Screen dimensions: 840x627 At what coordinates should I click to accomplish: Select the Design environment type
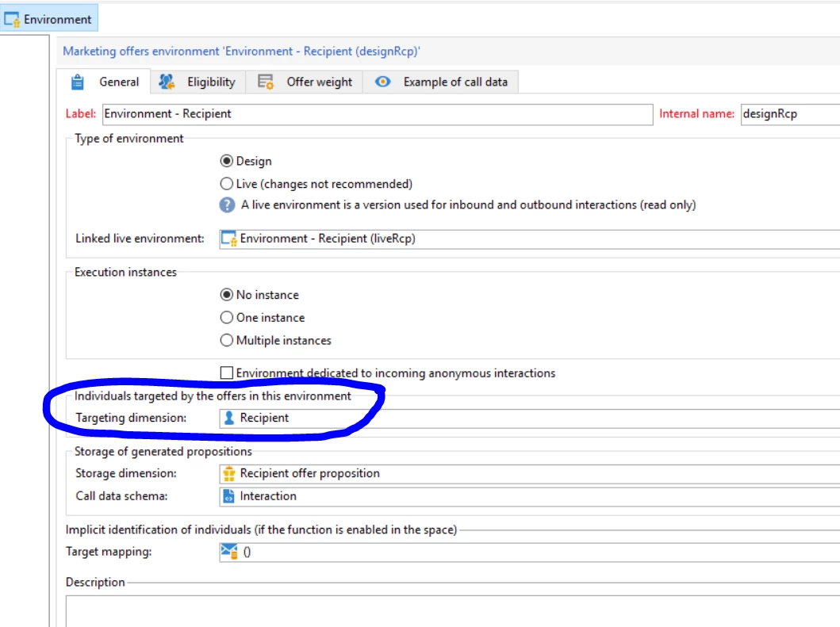click(x=246, y=161)
